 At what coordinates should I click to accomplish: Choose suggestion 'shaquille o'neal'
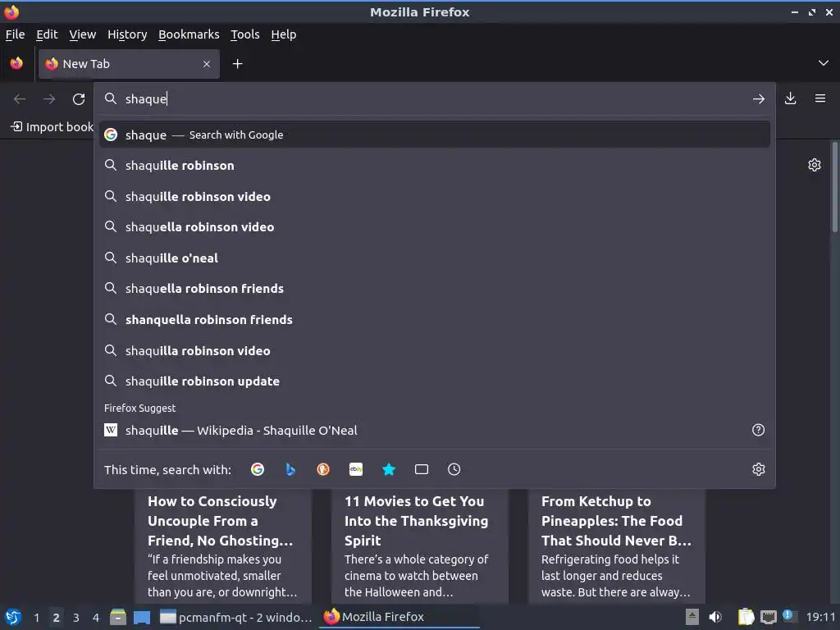click(x=435, y=258)
